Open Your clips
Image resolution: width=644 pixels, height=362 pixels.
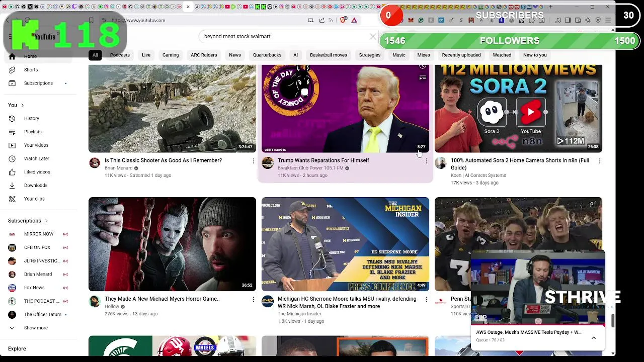coord(34,199)
